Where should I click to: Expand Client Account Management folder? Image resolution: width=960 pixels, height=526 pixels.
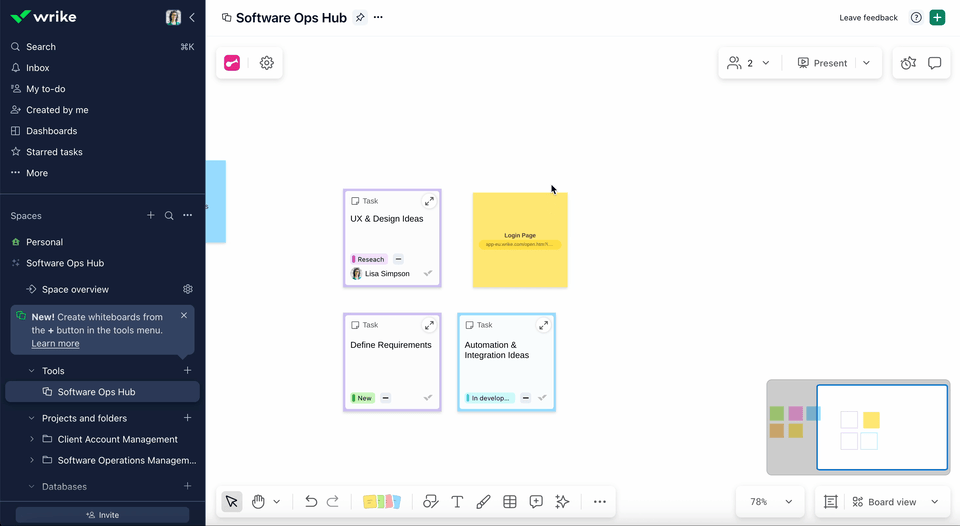click(32, 439)
